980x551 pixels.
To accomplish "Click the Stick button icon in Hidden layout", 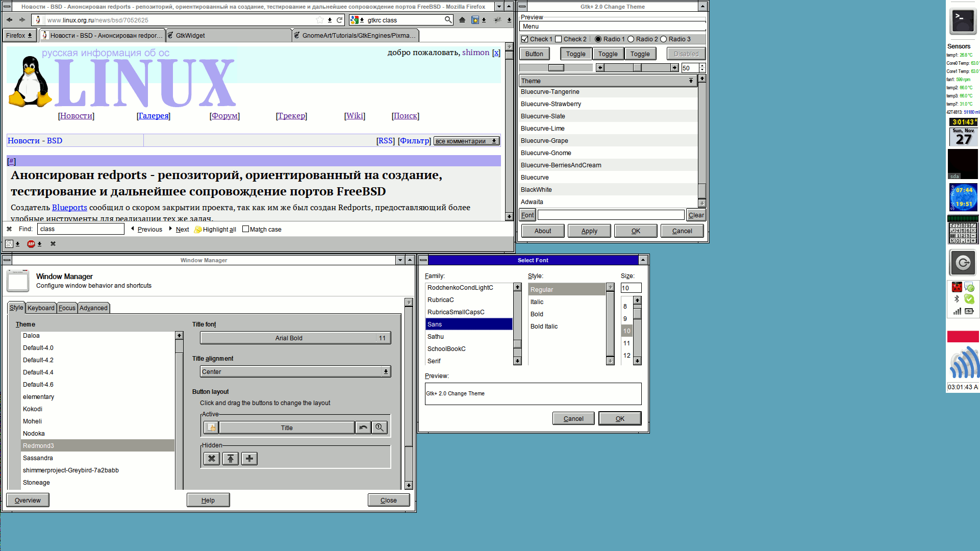I will click(x=249, y=459).
